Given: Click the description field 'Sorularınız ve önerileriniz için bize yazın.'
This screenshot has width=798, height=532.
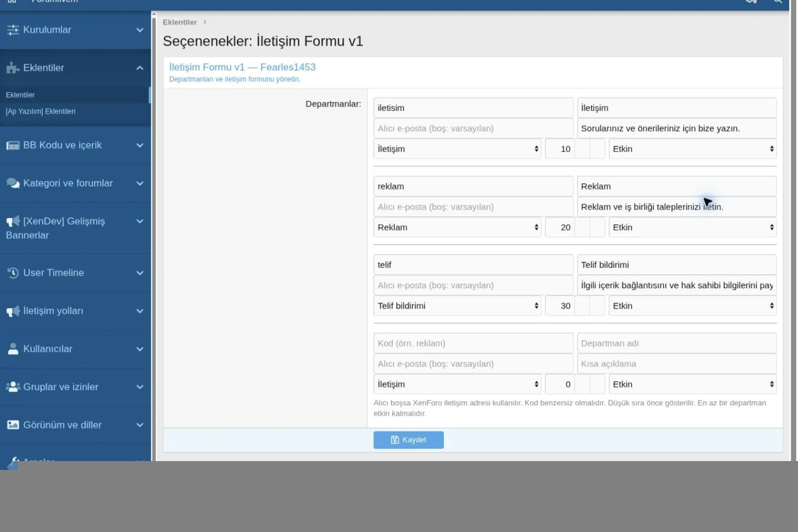Looking at the screenshot, I should (x=677, y=128).
